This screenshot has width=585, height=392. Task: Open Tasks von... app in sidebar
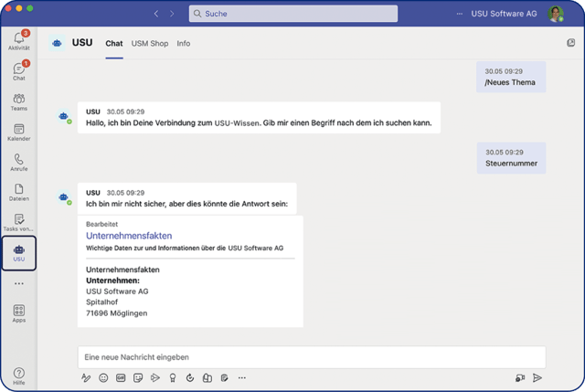tap(18, 222)
